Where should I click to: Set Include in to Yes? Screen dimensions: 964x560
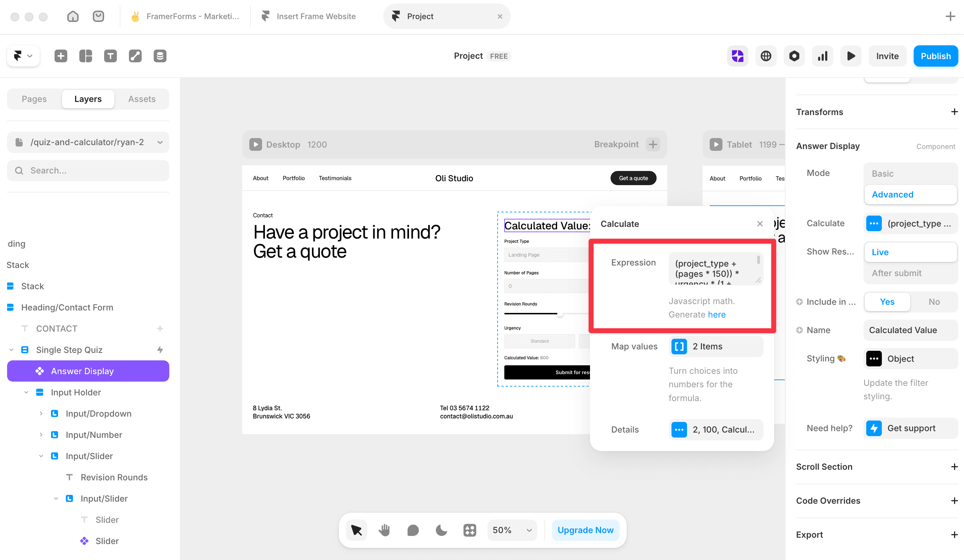[887, 302]
